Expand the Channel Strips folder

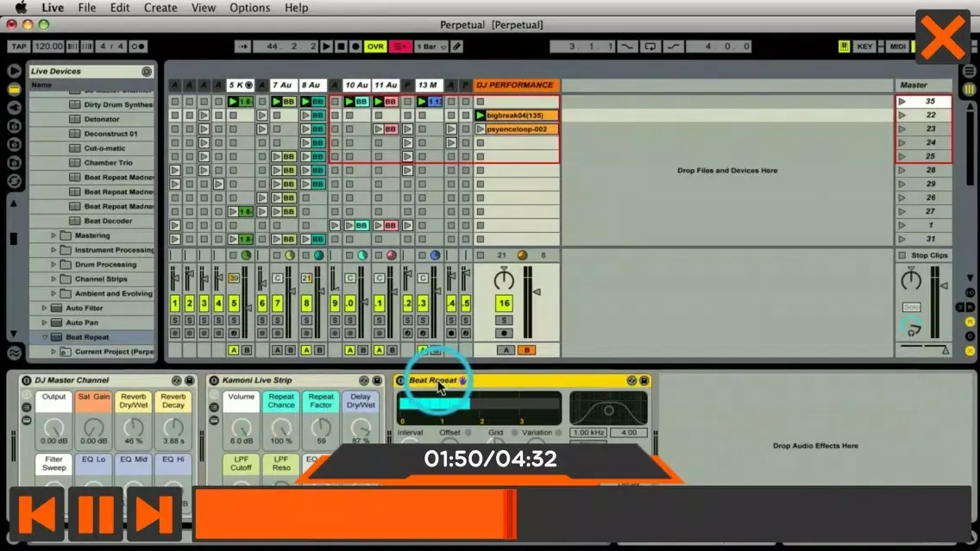(x=53, y=279)
